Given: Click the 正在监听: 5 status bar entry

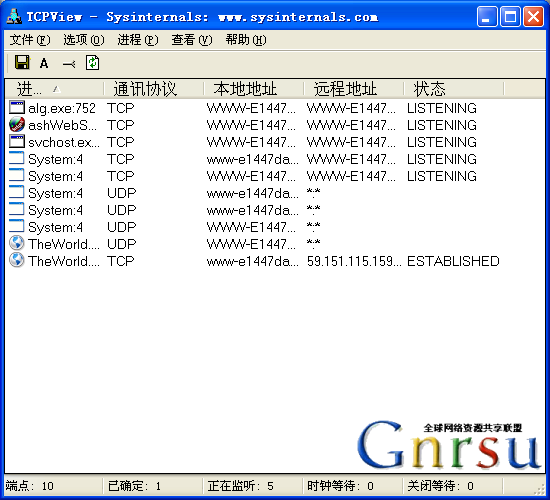Looking at the screenshot, I should pyautogui.click(x=240, y=486).
